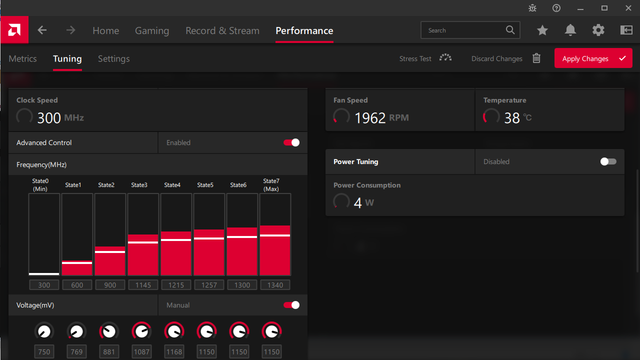Open notifications via the bell icon

click(570, 30)
